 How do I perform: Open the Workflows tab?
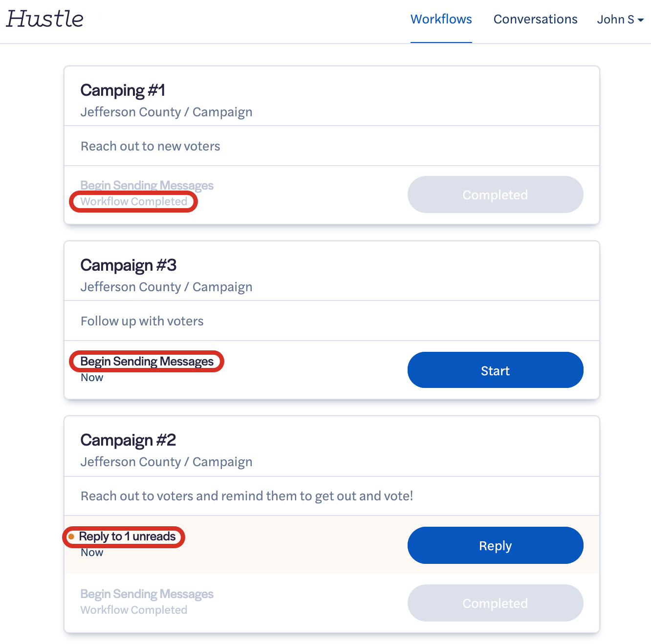click(441, 19)
